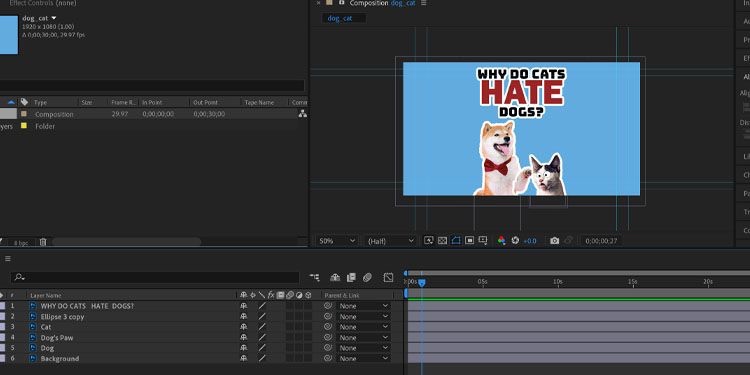Viewport: 750px width, 375px height.
Task: Enable frame blending for all layers
Action: (x=351, y=277)
